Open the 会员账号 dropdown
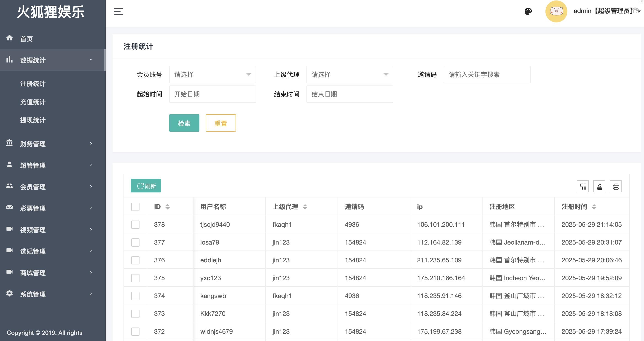The height and width of the screenshot is (341, 644). (x=212, y=75)
